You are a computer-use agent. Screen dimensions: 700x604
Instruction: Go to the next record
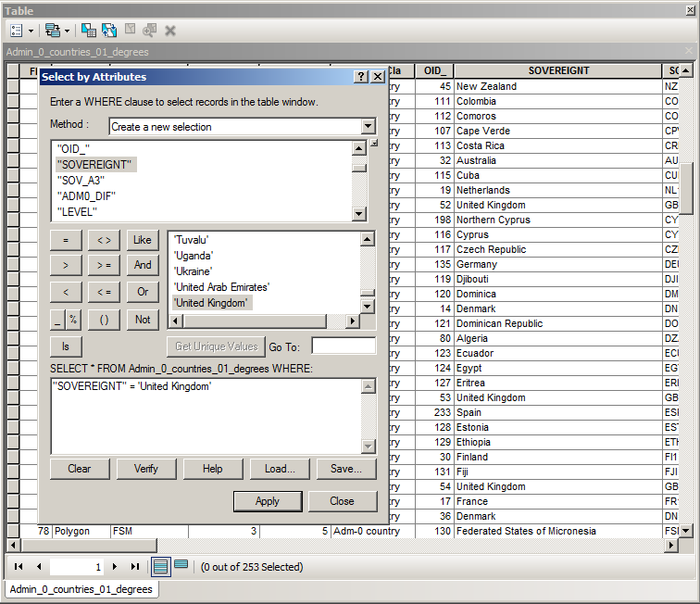pos(115,566)
